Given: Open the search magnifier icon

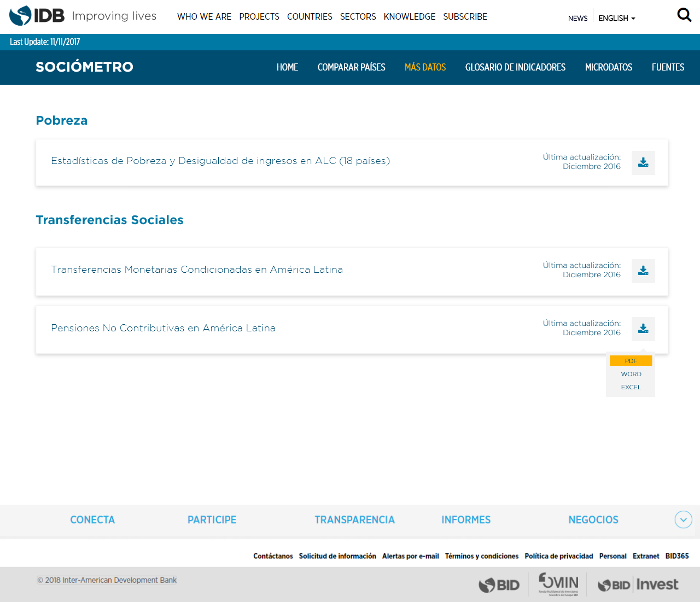Looking at the screenshot, I should tap(684, 15).
